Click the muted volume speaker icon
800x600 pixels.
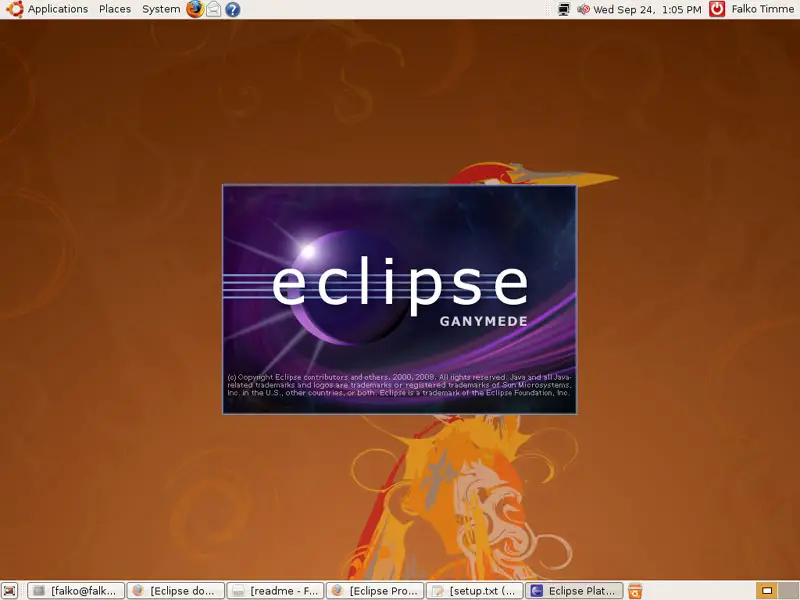click(x=583, y=9)
